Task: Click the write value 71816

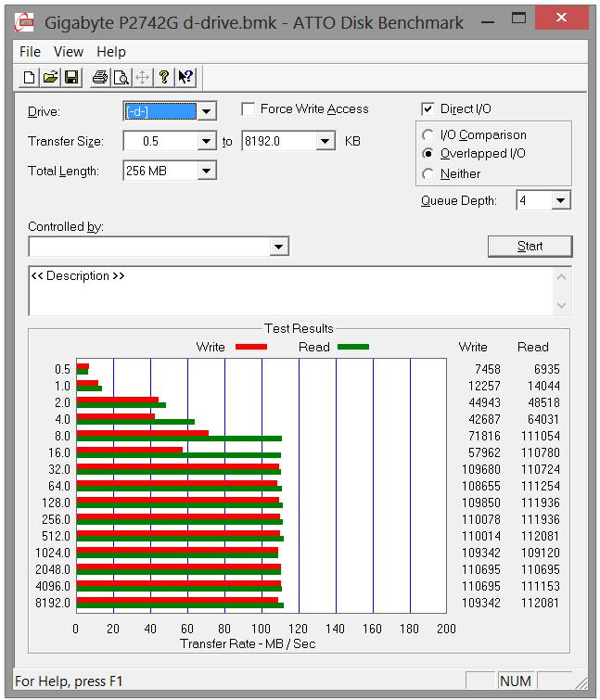Action: [484, 436]
